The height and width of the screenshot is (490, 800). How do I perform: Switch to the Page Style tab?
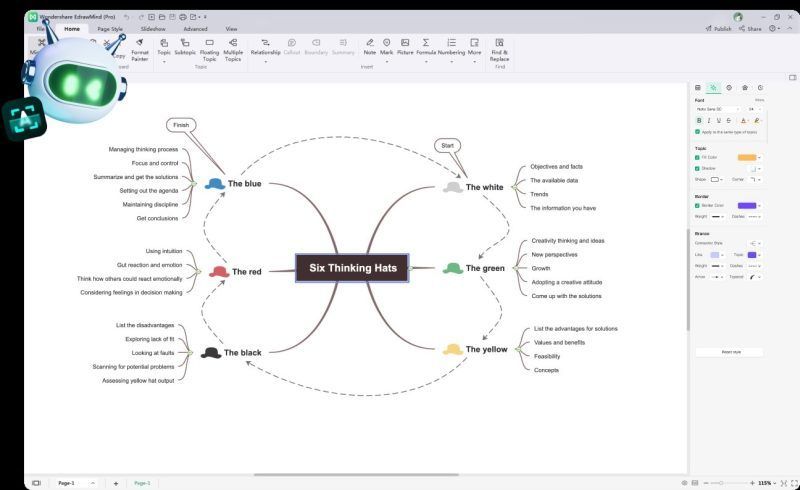[110, 29]
